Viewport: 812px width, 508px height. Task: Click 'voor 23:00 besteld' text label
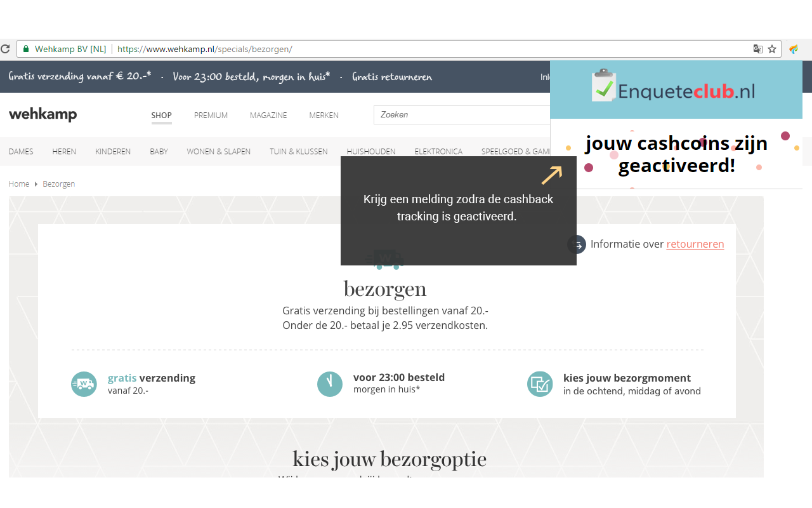pyautogui.click(x=399, y=377)
